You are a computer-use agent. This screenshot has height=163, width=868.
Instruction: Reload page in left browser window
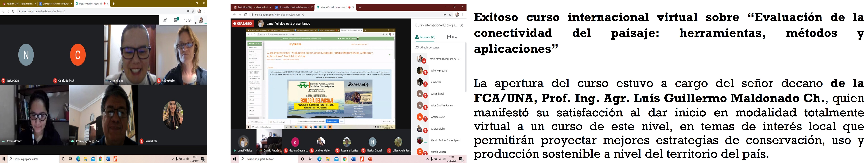13,11
